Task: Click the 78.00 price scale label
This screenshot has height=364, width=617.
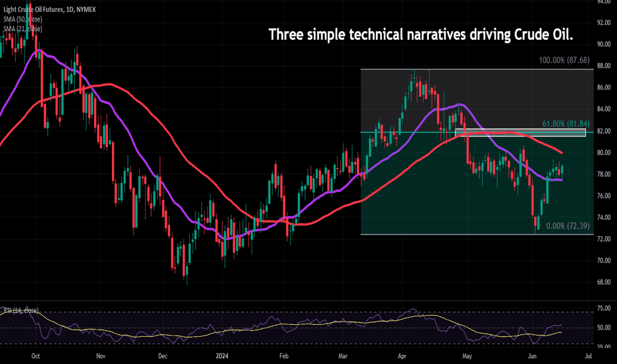Action: [x=604, y=174]
